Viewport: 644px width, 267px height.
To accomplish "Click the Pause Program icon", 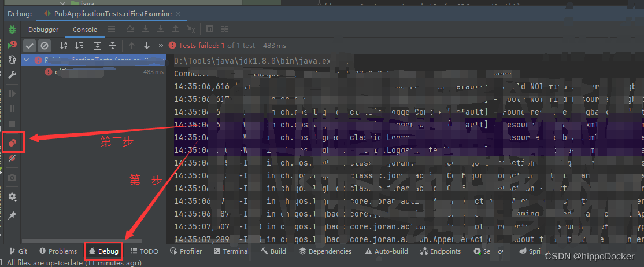I will 12,109.
